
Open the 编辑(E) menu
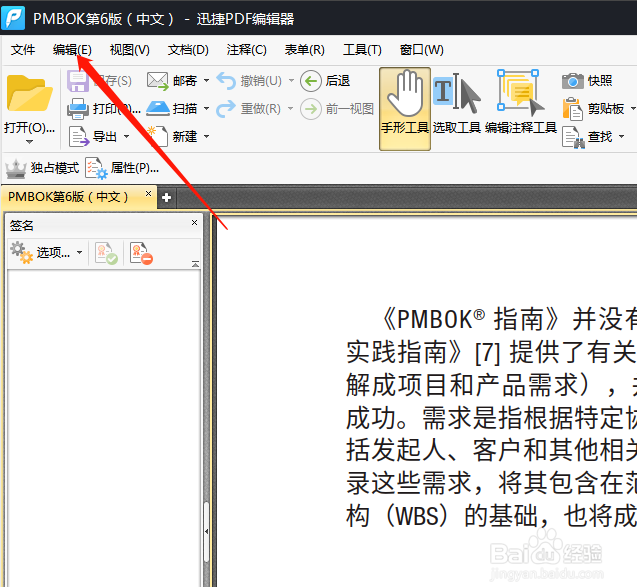[72, 50]
